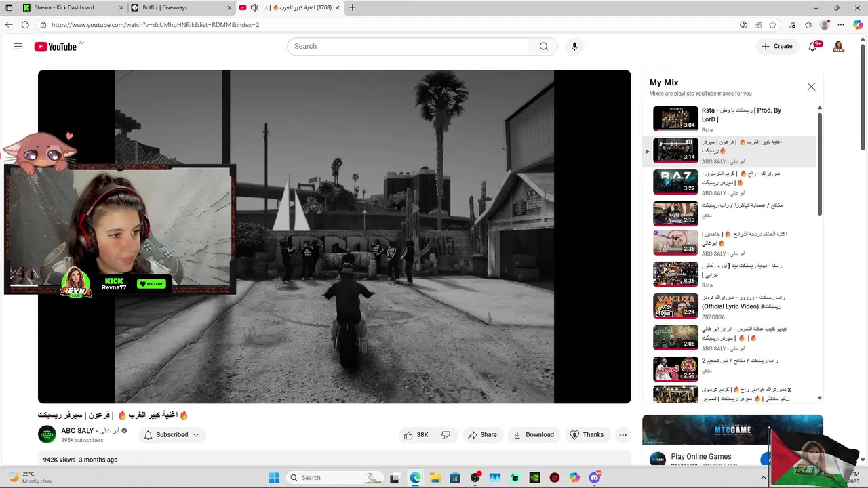This screenshot has height=488, width=868.
Task: Open weather widget showing 25°C
Action: (x=31, y=478)
